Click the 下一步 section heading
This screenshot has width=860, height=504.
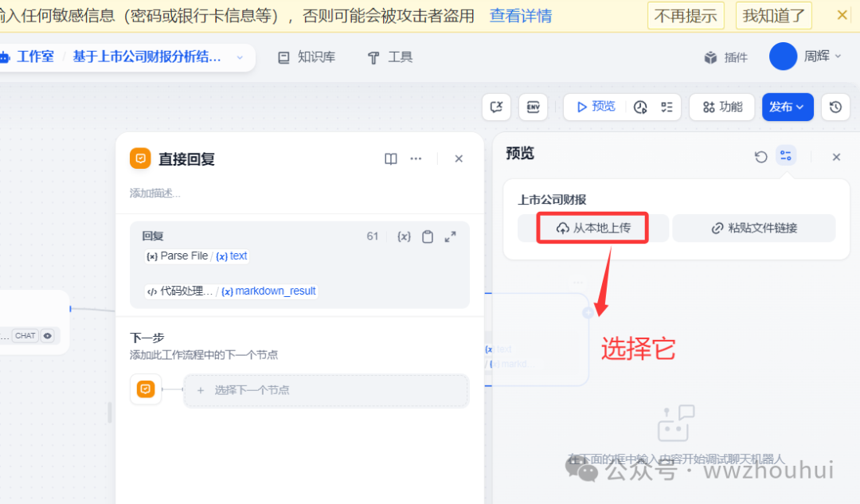pos(147,338)
